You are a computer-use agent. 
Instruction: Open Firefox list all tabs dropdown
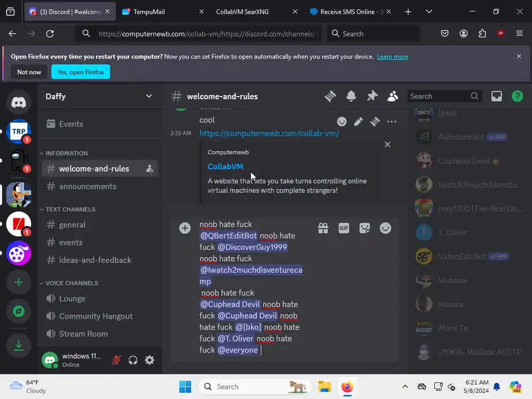point(429,11)
